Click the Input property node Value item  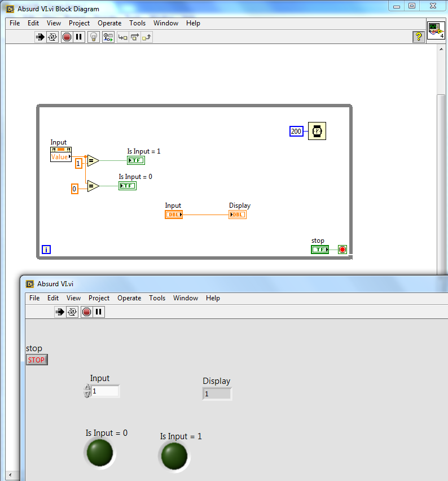(x=61, y=157)
